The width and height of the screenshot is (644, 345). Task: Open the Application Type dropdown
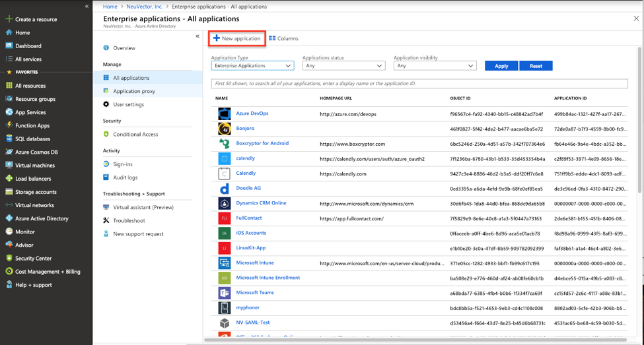click(x=252, y=66)
